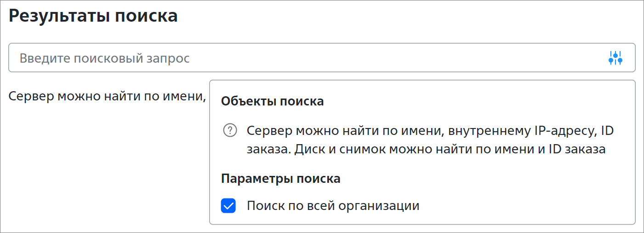This screenshot has height=233, width=644.
Task: Click hint text about finding server by internal IP
Action: pyautogui.click(x=430, y=131)
